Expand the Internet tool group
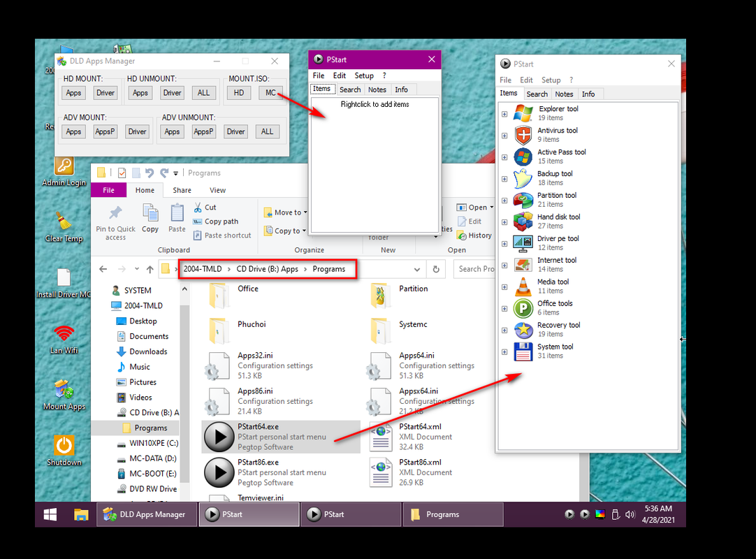 pyautogui.click(x=504, y=266)
